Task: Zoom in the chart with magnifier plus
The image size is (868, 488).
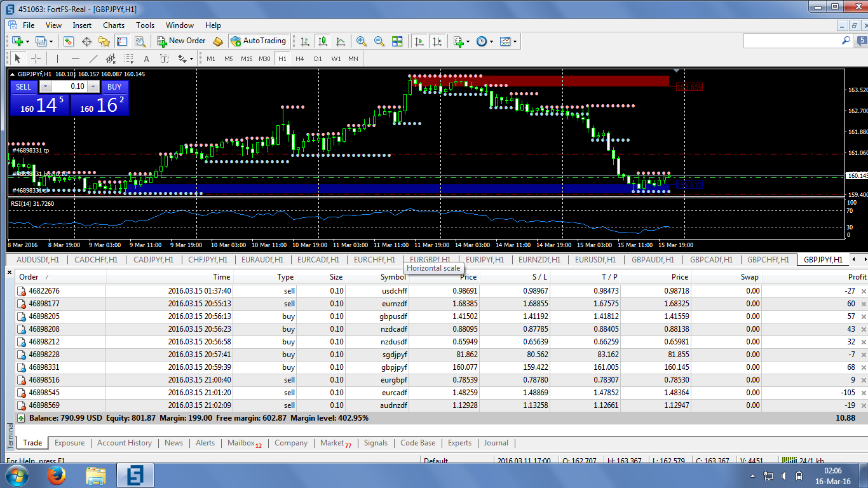Action: click(362, 41)
